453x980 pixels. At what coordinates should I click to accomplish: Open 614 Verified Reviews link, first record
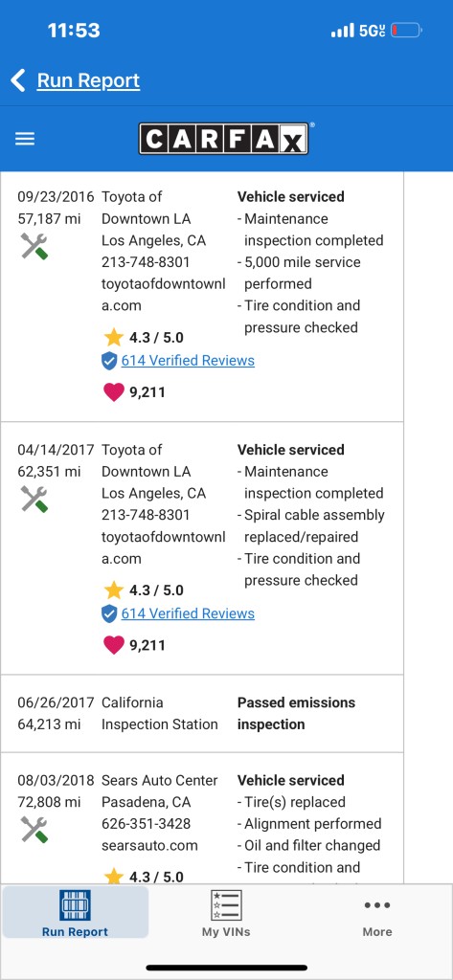pos(188,361)
